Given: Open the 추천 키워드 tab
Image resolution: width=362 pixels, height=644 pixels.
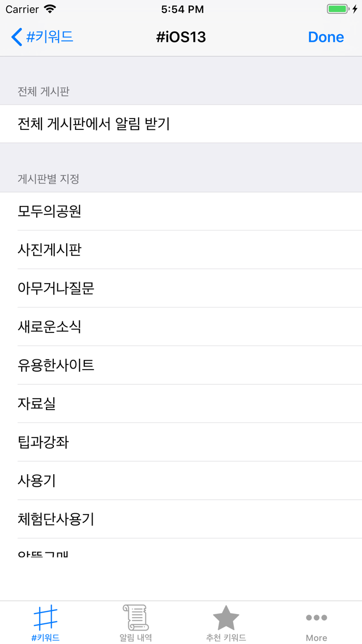Looking at the screenshot, I should pyautogui.click(x=226, y=623).
